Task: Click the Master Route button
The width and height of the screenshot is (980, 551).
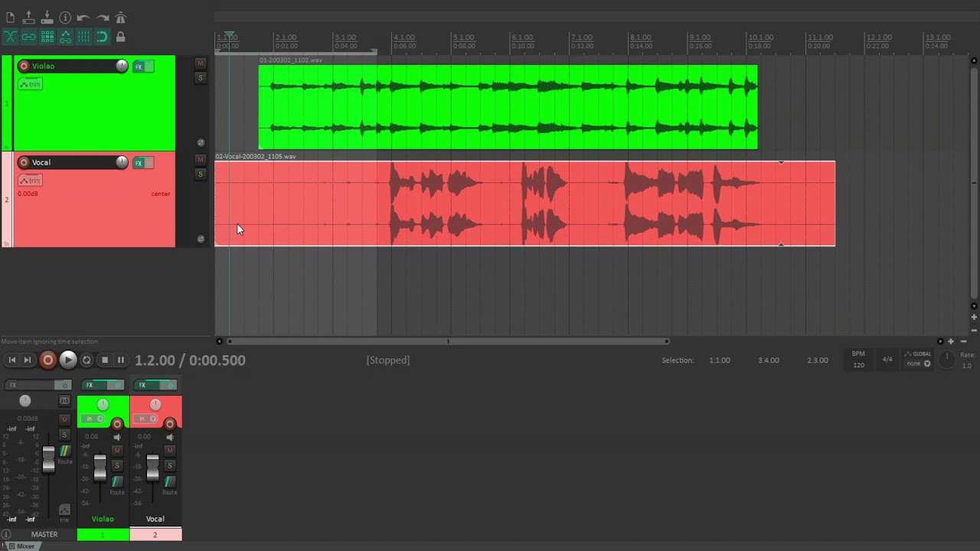Action: coord(64,453)
